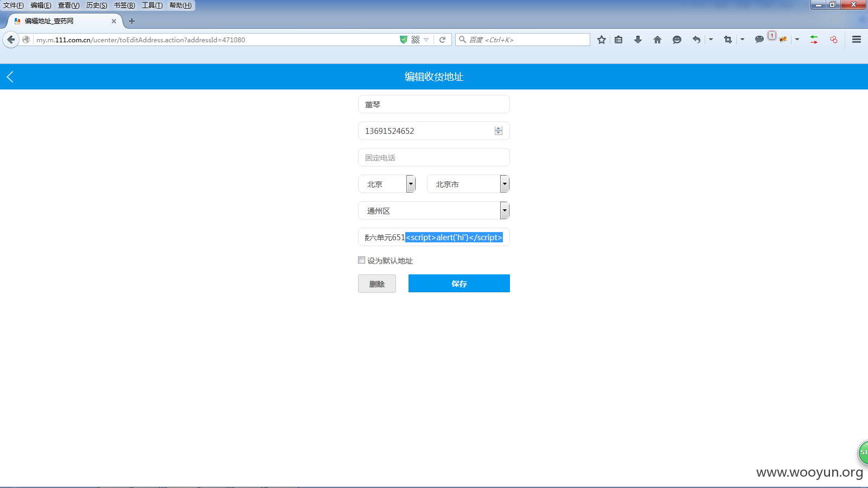Open a new tab with plus button
The image size is (868, 488).
(132, 21)
